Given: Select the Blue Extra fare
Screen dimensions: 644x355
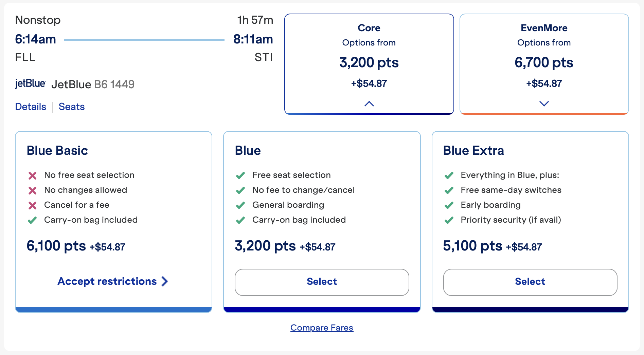Looking at the screenshot, I should [530, 282].
